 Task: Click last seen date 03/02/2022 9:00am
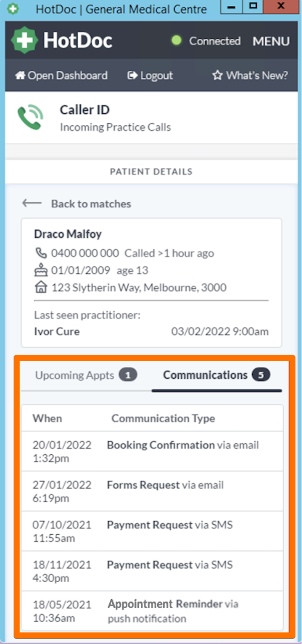220,332
